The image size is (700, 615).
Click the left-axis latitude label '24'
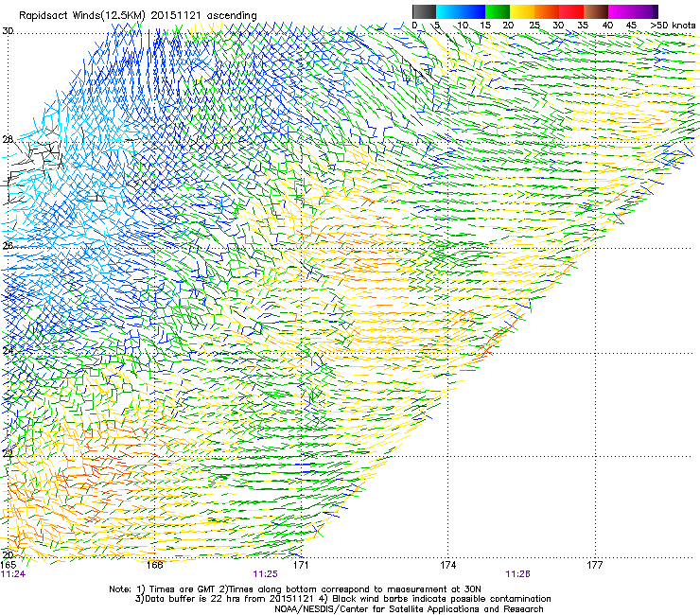[8, 351]
